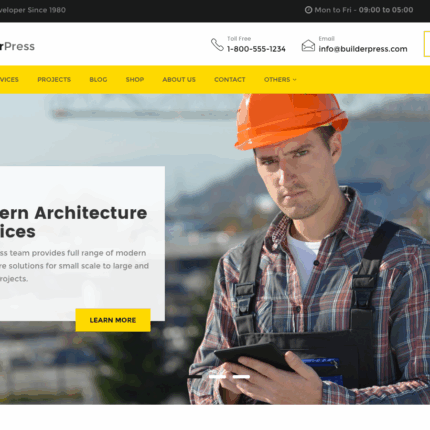Image resolution: width=430 pixels, height=430 pixels.
Task: Select the first dark slider indicator
Action: pyautogui.click(x=195, y=377)
